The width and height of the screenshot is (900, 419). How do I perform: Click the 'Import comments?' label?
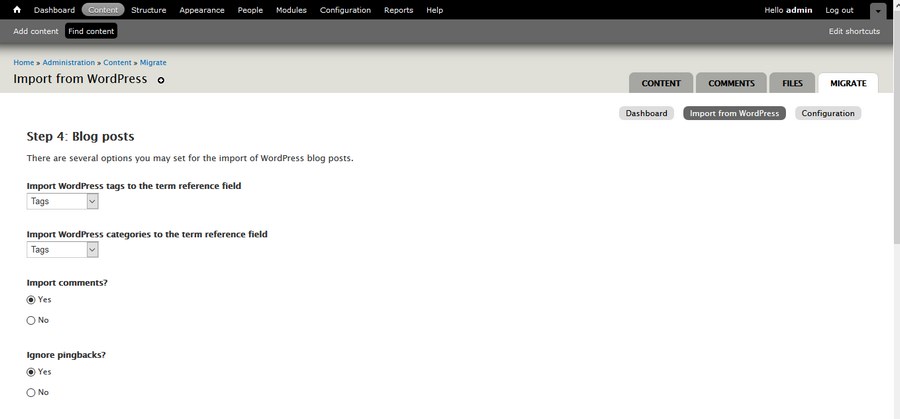click(67, 282)
